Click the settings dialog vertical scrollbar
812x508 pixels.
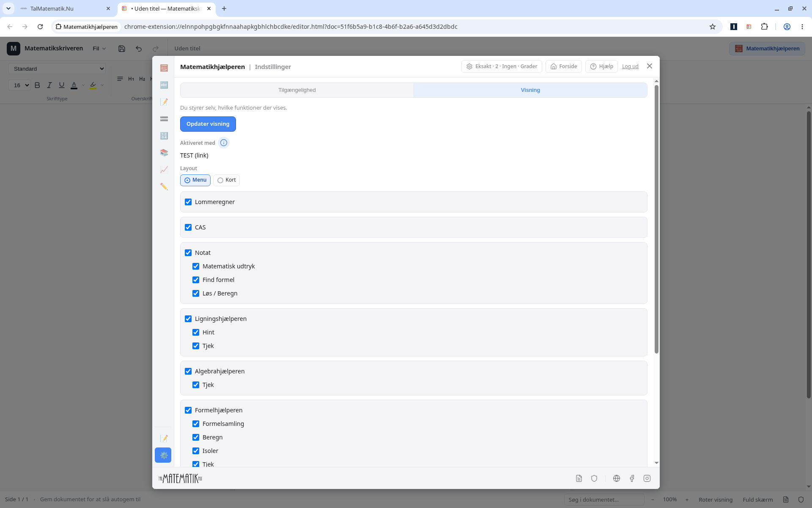click(656, 219)
